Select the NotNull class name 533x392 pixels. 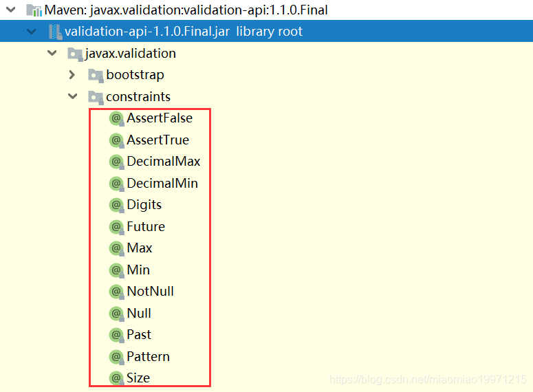pyautogui.click(x=150, y=292)
